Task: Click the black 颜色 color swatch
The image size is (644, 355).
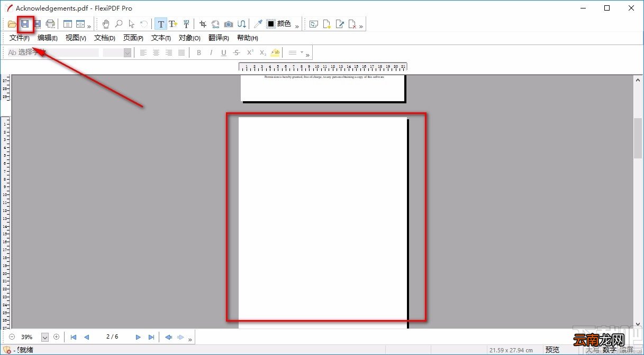Action: point(271,24)
